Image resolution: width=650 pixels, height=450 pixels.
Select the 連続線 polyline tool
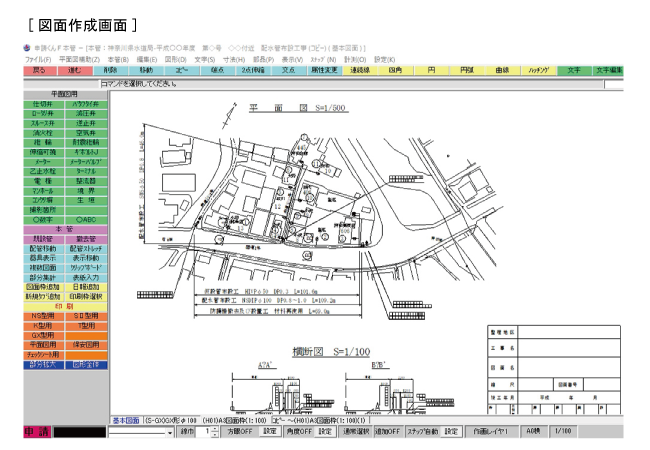pos(359,72)
